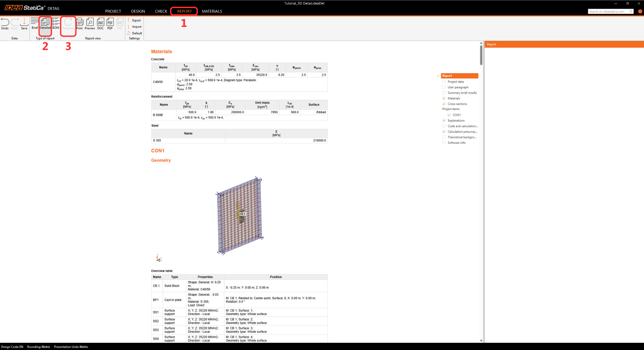Click the search on ideastatica.com field
The image size is (644, 350).
point(608,11)
